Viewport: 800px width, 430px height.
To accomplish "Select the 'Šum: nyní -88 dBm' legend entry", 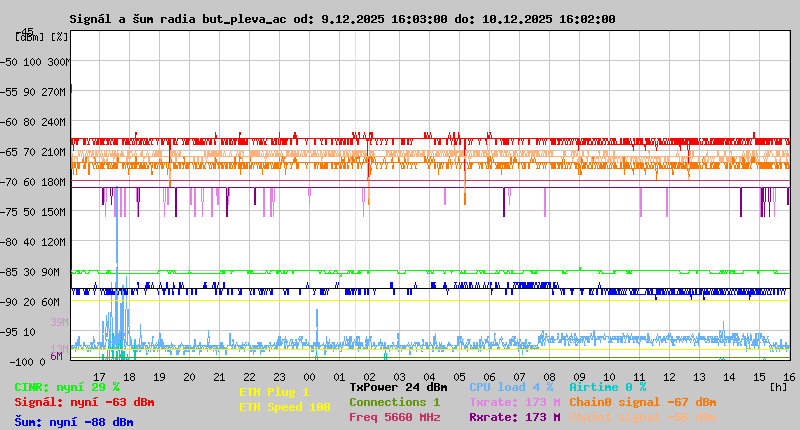I will [74, 422].
